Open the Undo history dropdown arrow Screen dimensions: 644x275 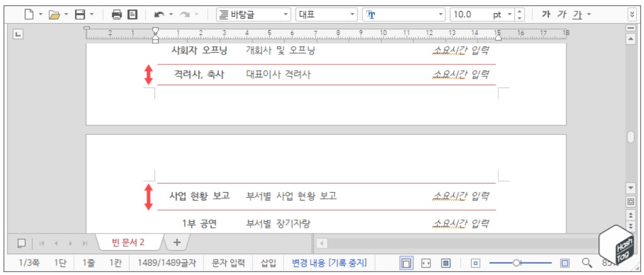point(171,15)
